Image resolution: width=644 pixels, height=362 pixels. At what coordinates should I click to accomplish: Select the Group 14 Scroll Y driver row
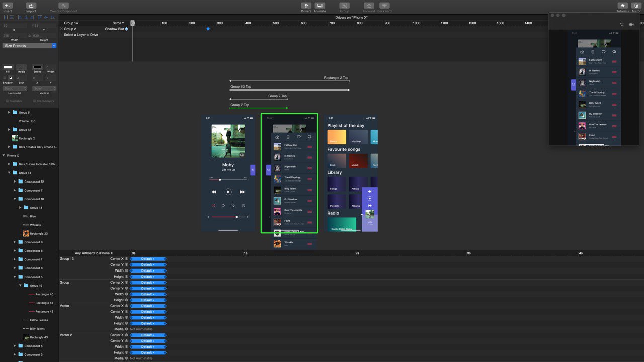(x=94, y=23)
